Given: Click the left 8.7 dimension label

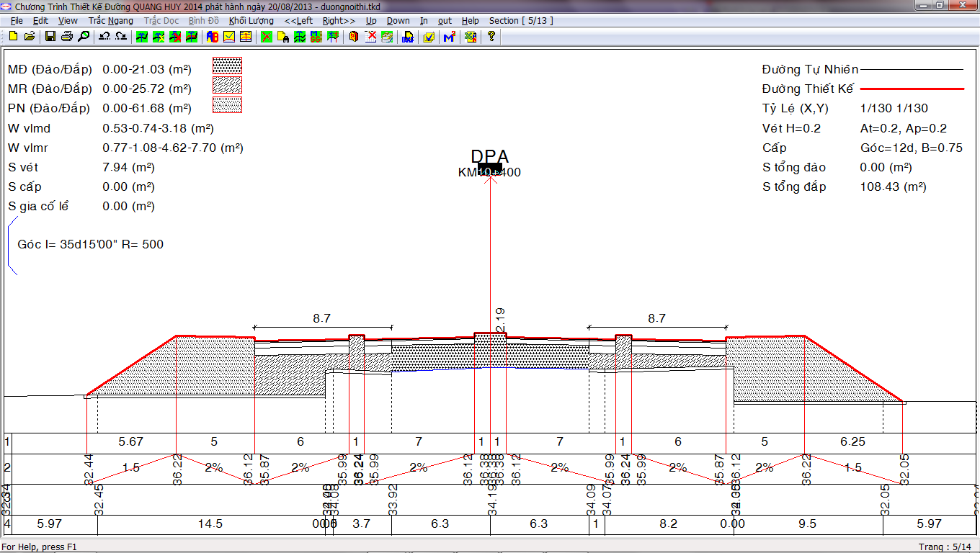Looking at the screenshot, I should [321, 318].
